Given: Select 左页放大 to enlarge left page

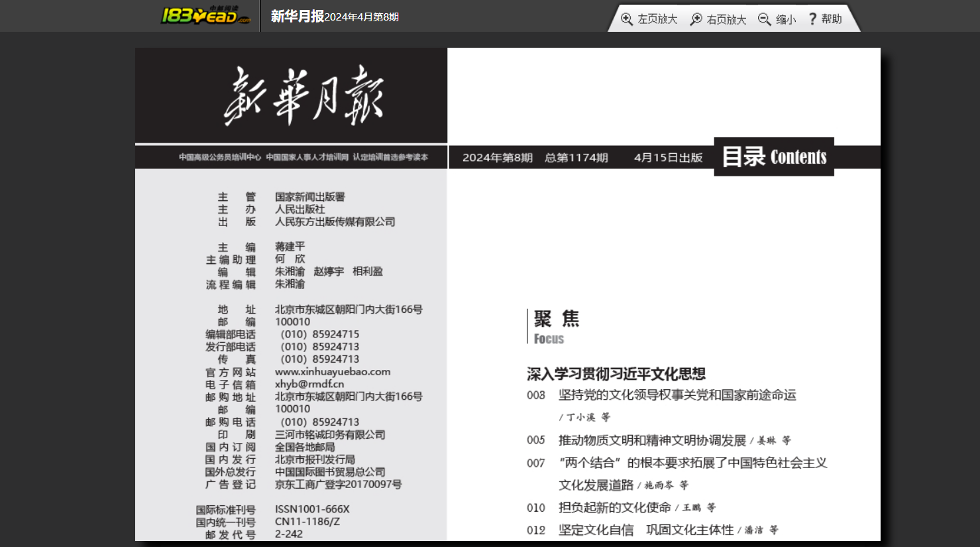Looking at the screenshot, I should tap(657, 19).
